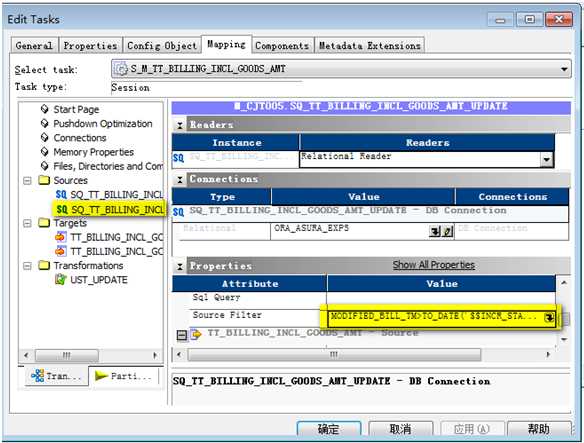Viewport: 584px width, 443px height.
Task: Open Source Filter editor arrow button
Action: click(549, 318)
